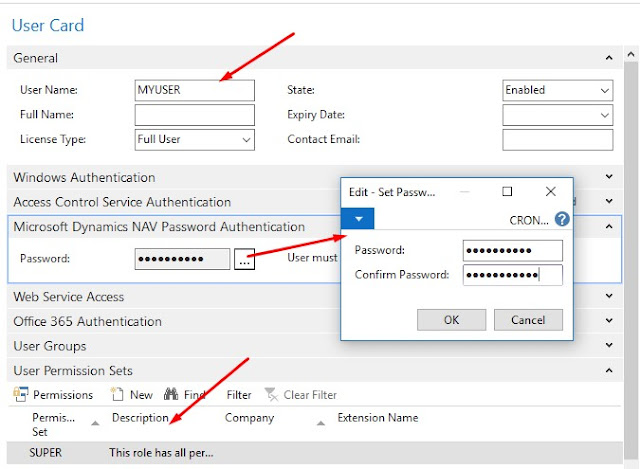Click the New permission set icon
This screenshot has width=640, height=469.
click(117, 395)
